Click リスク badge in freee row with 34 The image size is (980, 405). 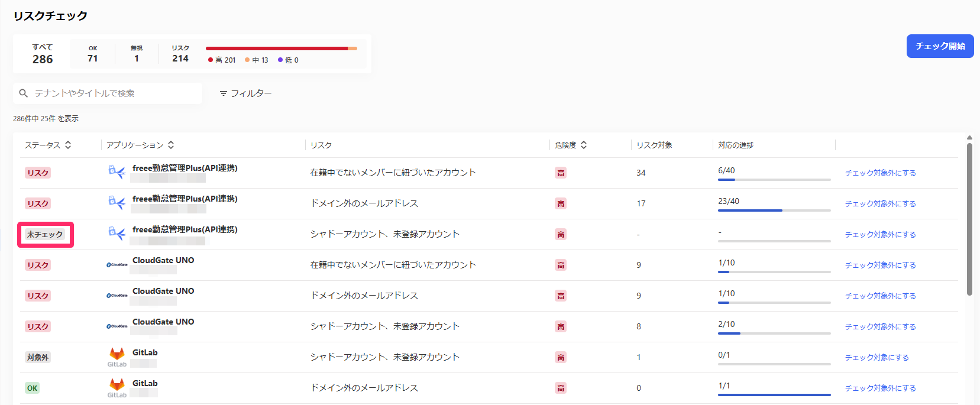(x=38, y=173)
